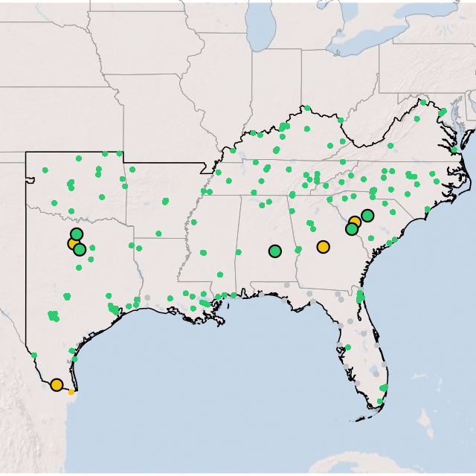Viewport: 476px width, 476px height.
Task: Select the large green marker in central Alabama
Action: [275, 251]
